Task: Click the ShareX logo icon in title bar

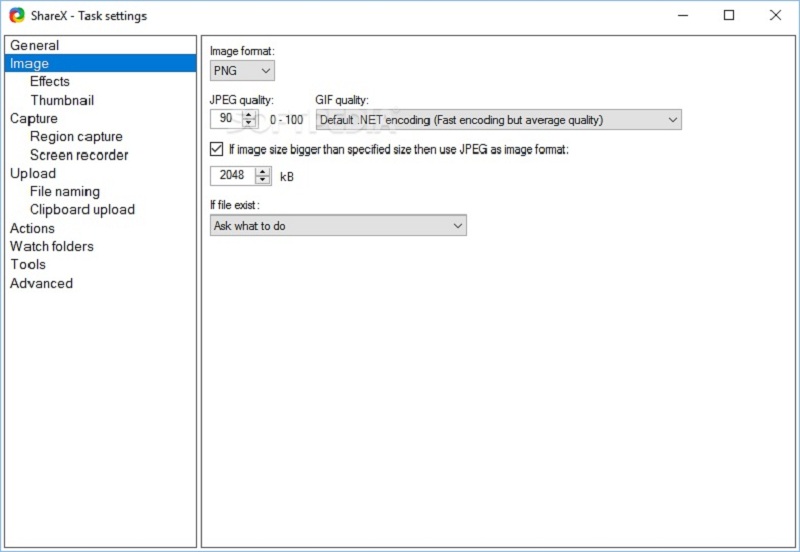Action: point(17,15)
